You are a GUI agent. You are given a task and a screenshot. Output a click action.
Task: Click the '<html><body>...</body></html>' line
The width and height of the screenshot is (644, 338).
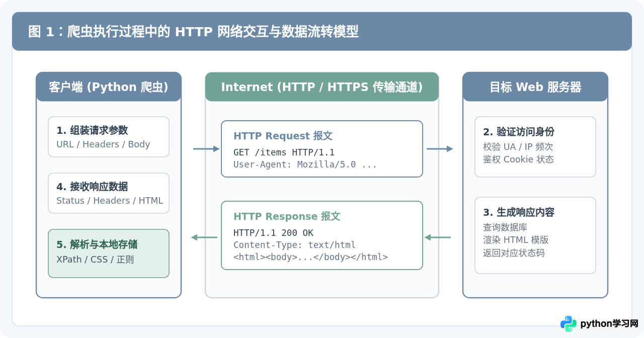(310, 257)
